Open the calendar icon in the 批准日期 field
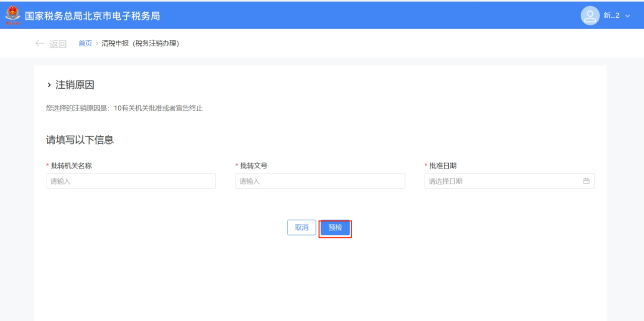Viewport: 644px width, 321px height. coord(585,181)
